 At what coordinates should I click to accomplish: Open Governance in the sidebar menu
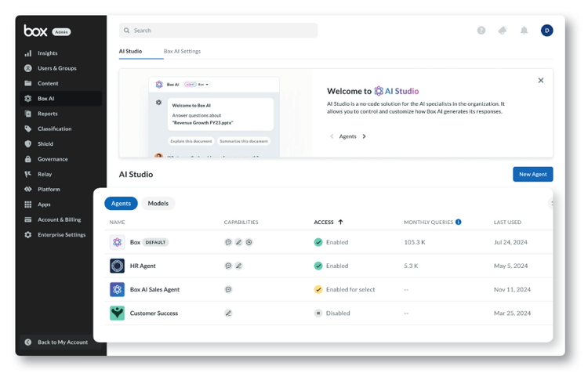tap(53, 159)
